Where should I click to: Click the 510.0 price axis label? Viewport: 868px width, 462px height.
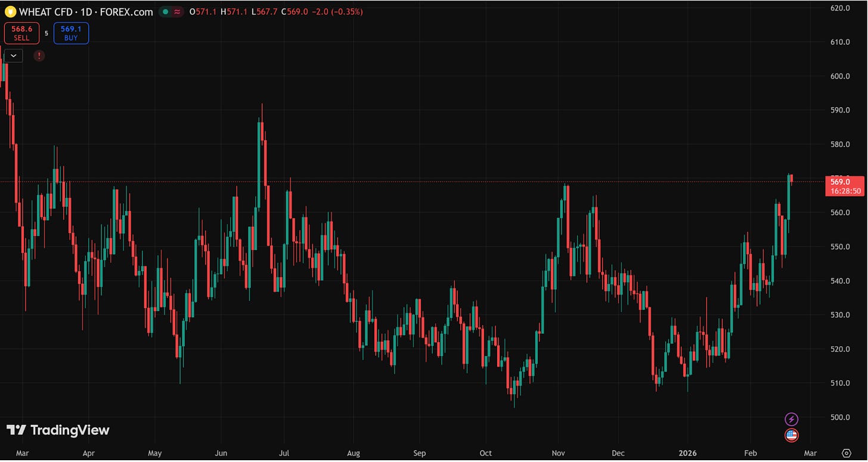[x=839, y=383]
